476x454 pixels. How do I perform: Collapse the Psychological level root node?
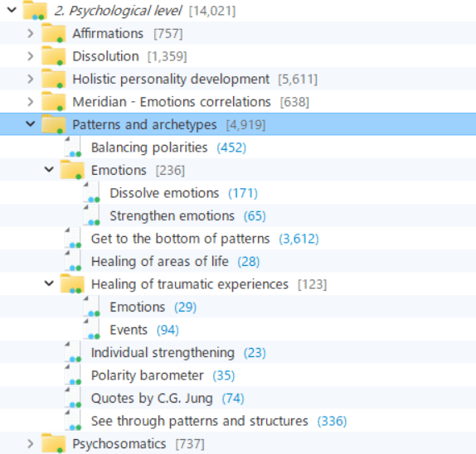(12, 10)
